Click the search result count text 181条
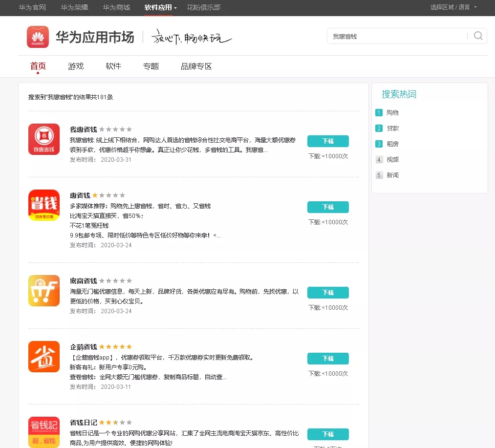Image resolution: width=495 pixels, height=448 pixels. click(x=105, y=97)
